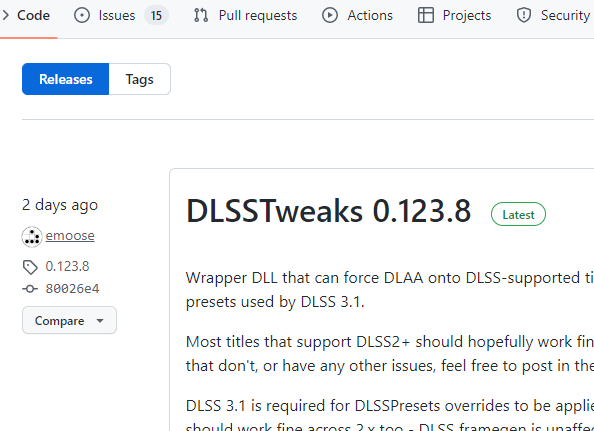Click the Latest release badge

(518, 214)
